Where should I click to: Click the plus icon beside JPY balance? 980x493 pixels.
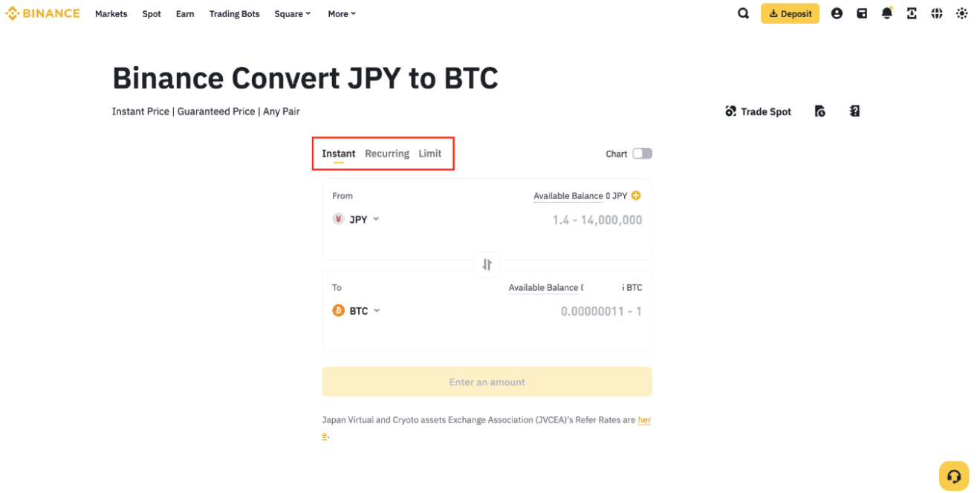636,196
